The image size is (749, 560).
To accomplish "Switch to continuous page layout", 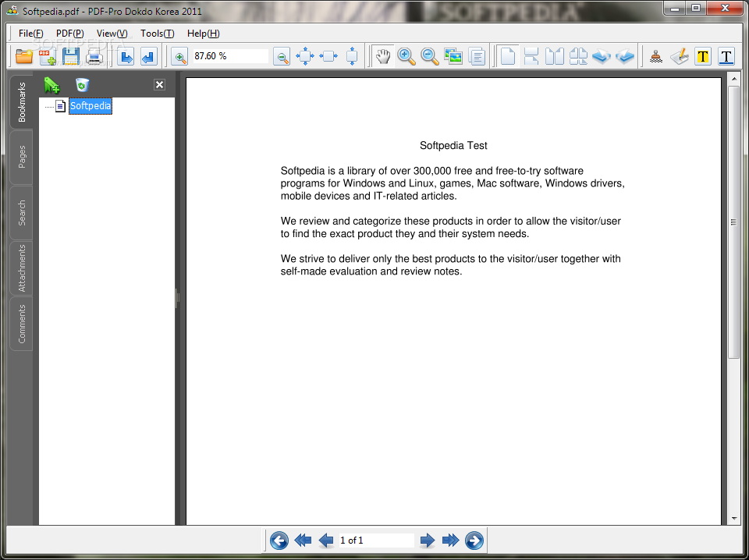I will [531, 56].
